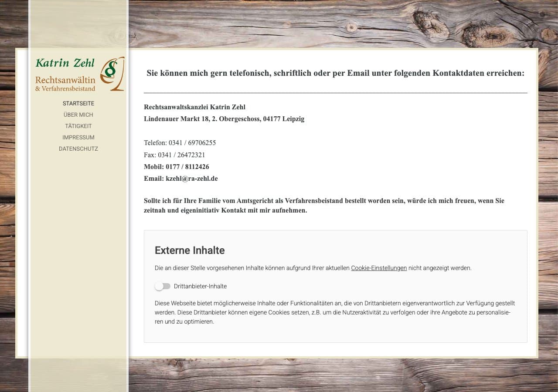Image resolution: width=558 pixels, height=392 pixels.
Task: Go to the Über mich page
Action: pos(78,115)
